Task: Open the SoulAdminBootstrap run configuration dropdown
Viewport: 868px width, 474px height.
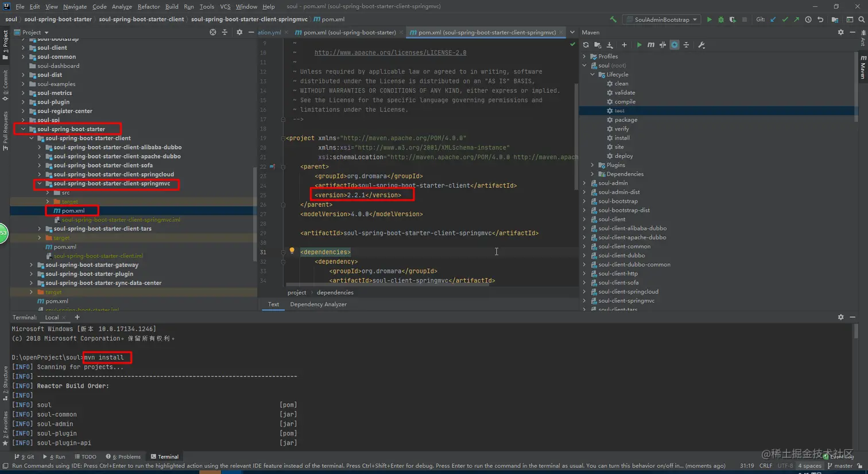Action: click(x=662, y=20)
